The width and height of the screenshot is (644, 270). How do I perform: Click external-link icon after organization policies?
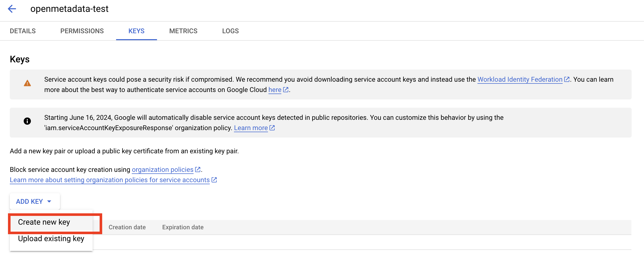[198, 170]
